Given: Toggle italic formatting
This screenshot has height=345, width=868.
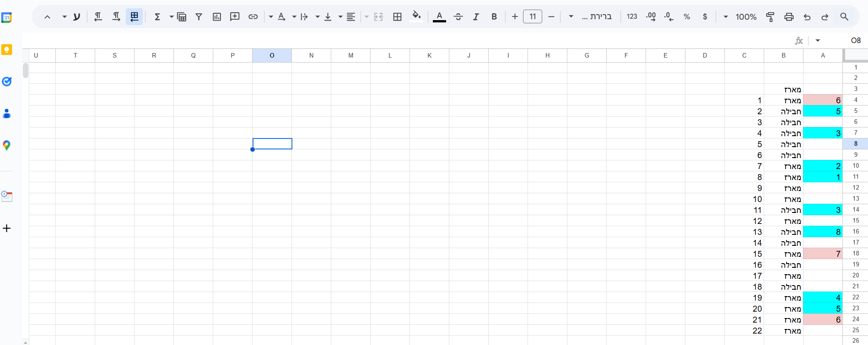Looking at the screenshot, I should (476, 17).
